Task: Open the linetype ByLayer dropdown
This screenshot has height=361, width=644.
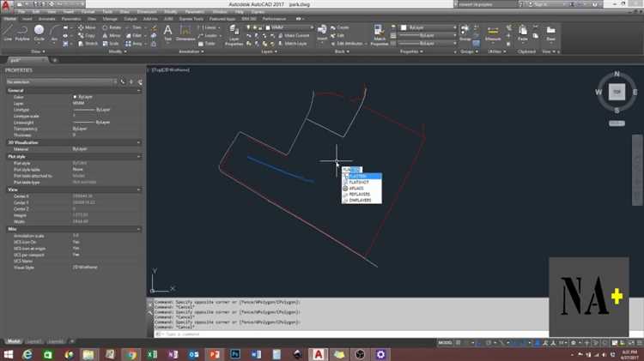Action: click(428, 44)
